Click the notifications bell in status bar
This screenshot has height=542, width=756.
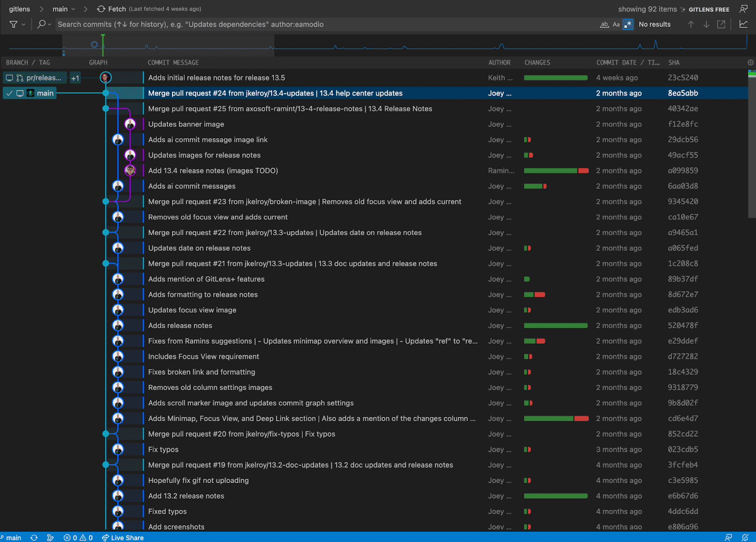(745, 537)
